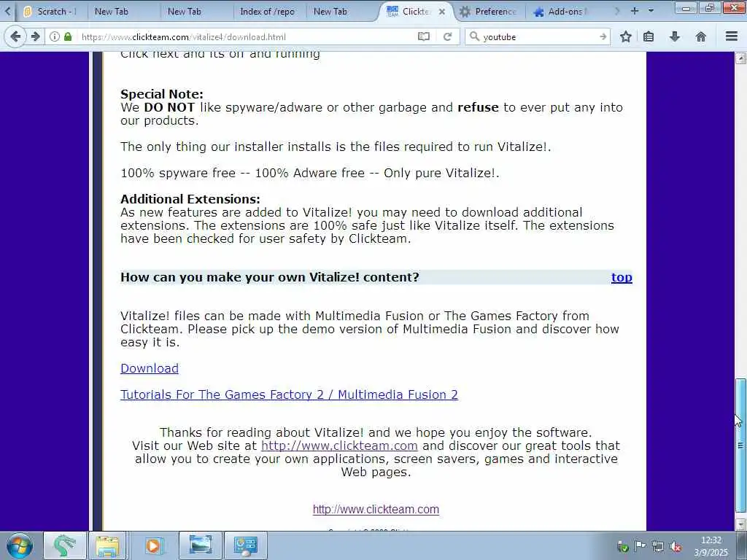Open a new tab with the plus button
Viewport: 747px width, 560px height.
(x=635, y=10)
